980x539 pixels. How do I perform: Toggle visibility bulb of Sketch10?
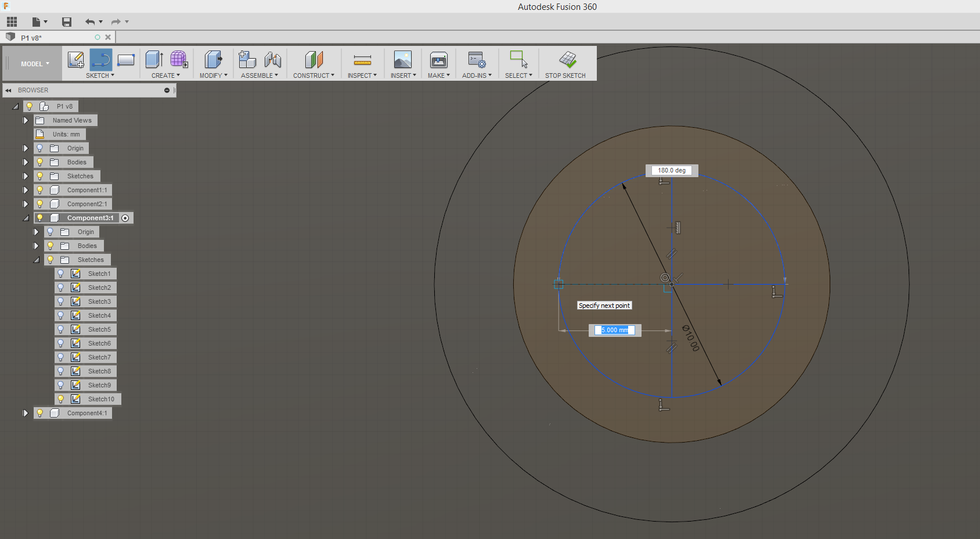tap(60, 399)
